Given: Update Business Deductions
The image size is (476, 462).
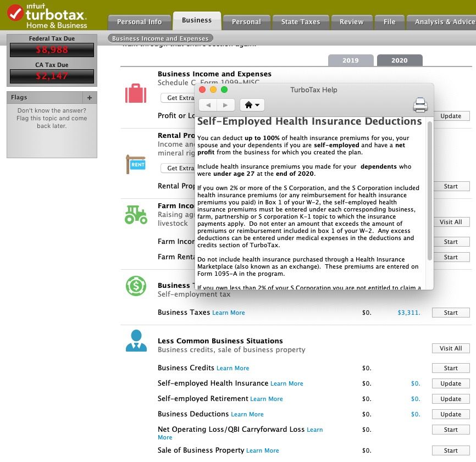Looking at the screenshot, I should pos(451,414).
